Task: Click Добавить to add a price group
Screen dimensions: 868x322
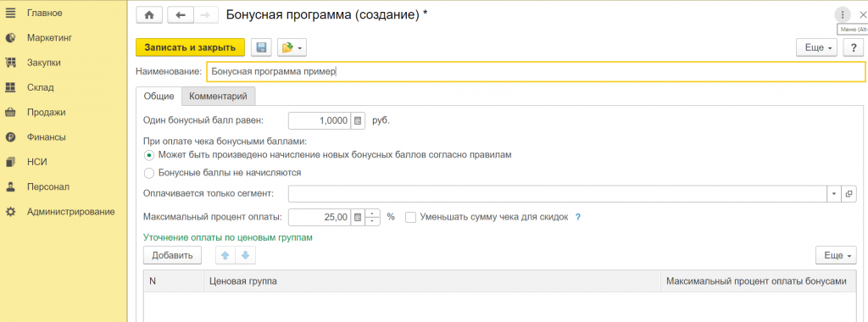Action: point(172,256)
